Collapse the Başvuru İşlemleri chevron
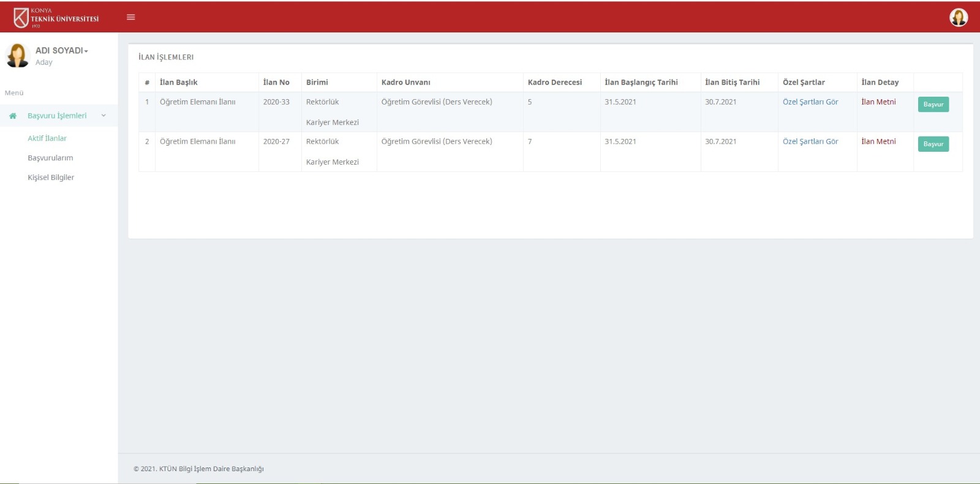Image resolution: width=980 pixels, height=484 pixels. (104, 116)
